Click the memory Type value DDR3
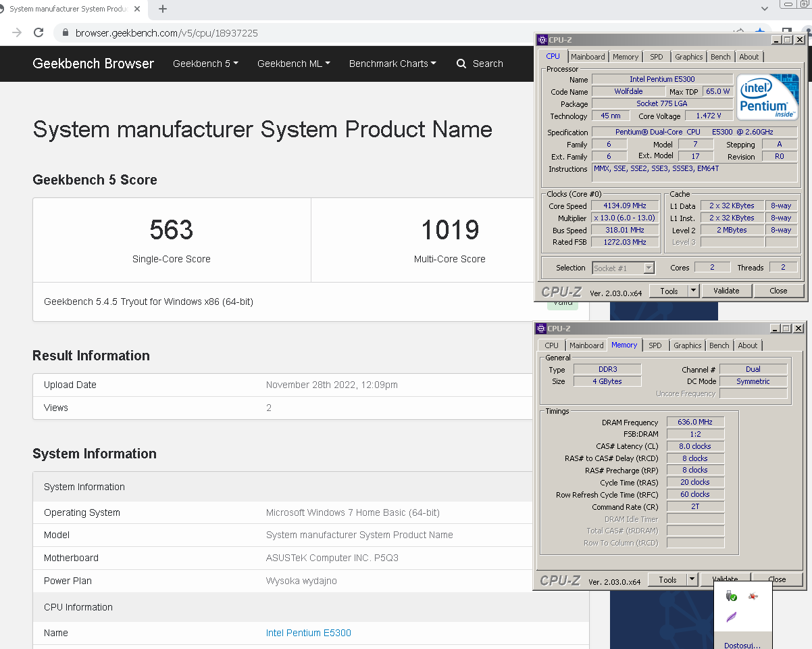 coord(607,369)
